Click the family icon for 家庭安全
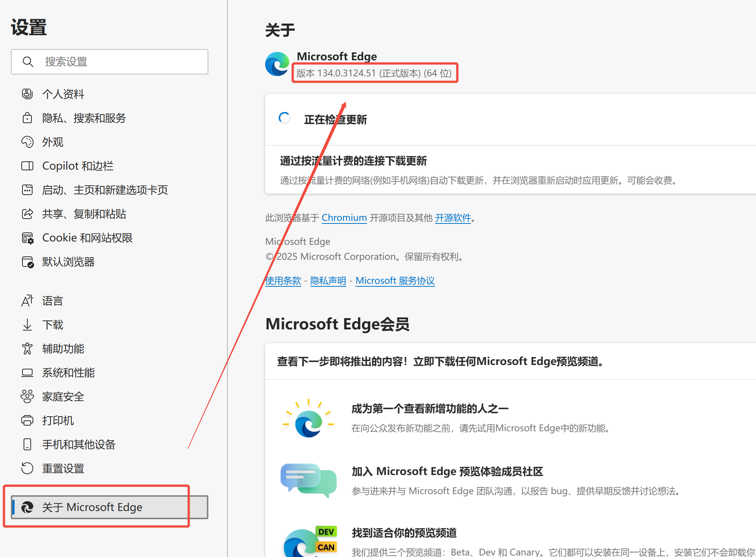756x557 pixels. 27,396
